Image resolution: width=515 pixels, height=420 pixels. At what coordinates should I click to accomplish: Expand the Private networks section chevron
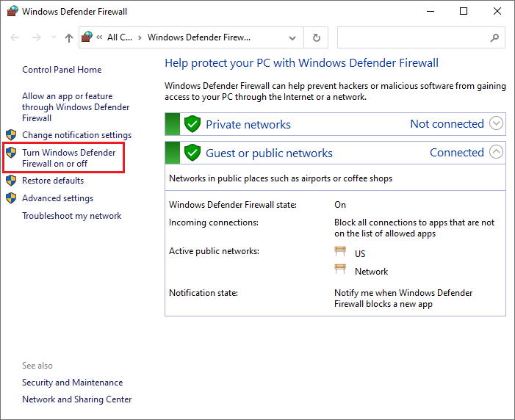[x=496, y=123]
